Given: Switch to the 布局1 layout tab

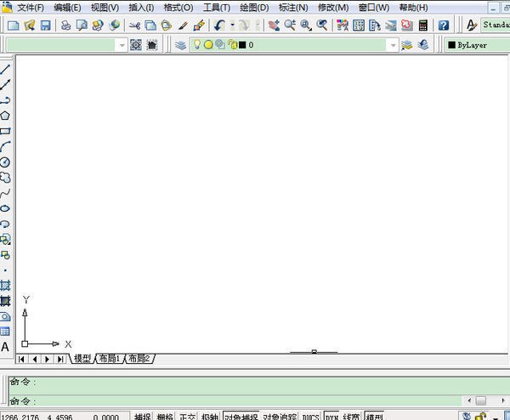Looking at the screenshot, I should [110, 360].
